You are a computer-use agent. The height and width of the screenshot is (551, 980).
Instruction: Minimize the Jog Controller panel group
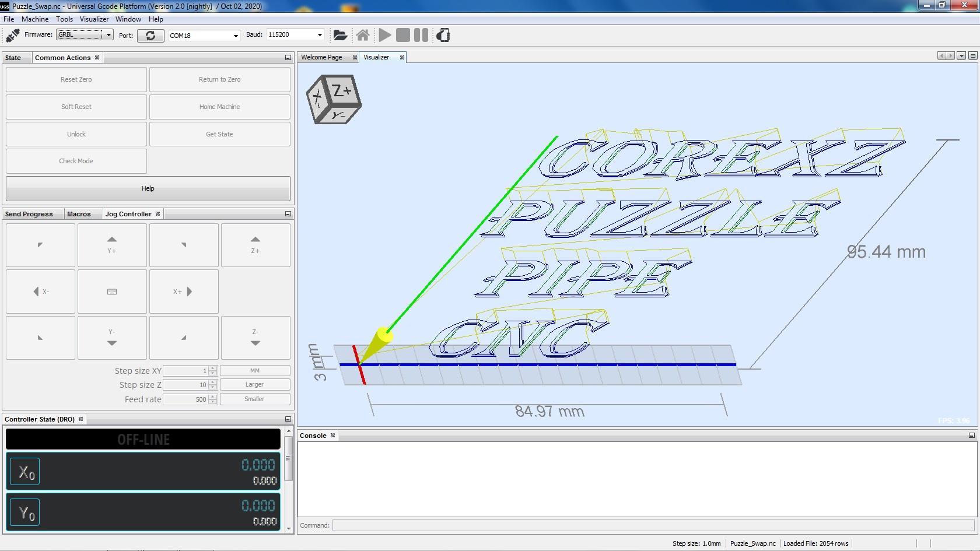(x=288, y=214)
